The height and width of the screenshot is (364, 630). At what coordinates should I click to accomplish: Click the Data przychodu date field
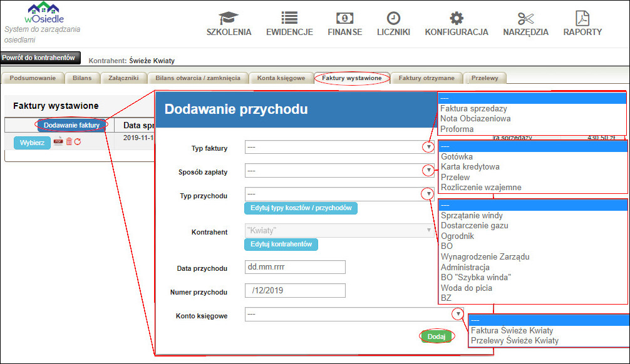pos(294,267)
